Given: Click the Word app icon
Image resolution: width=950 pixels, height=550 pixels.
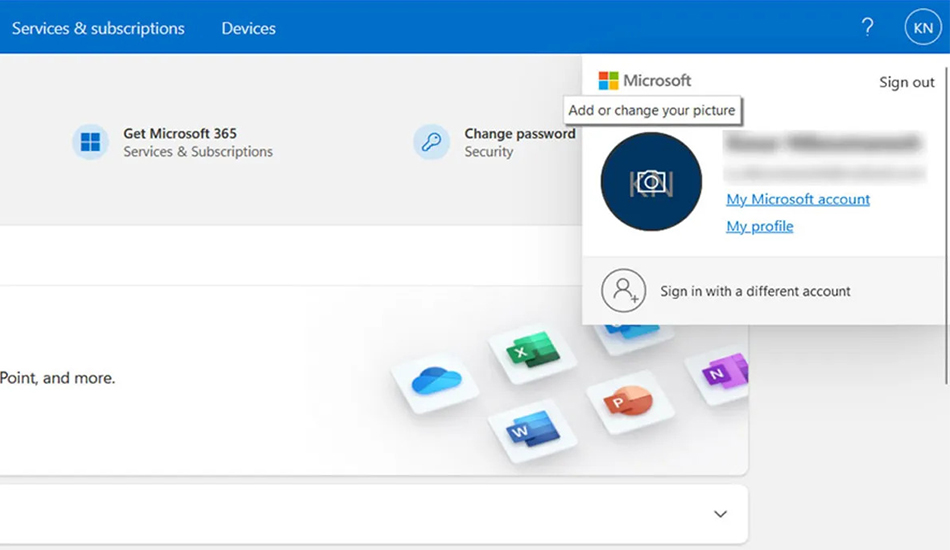Looking at the screenshot, I should click(533, 429).
